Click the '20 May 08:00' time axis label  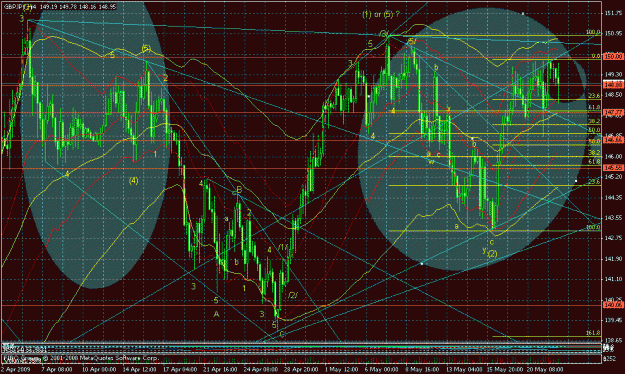[545, 370]
